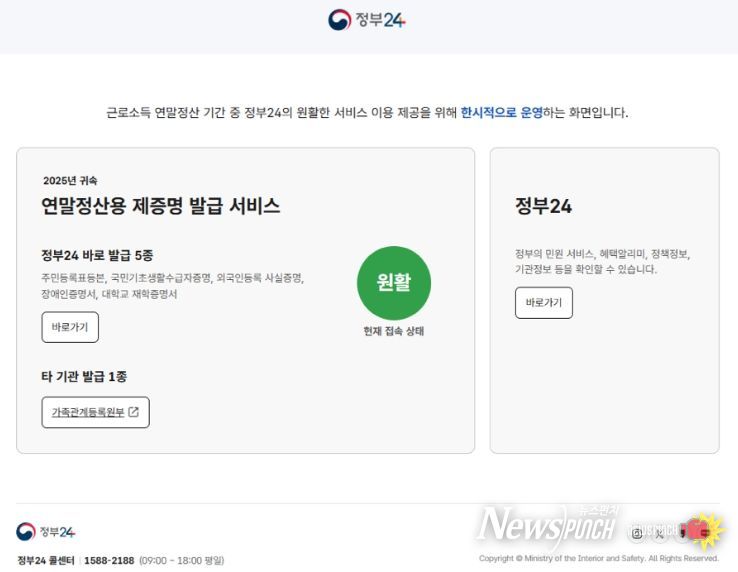Click the green 원활 status circle
This screenshot has height=572, width=738.
(x=394, y=283)
